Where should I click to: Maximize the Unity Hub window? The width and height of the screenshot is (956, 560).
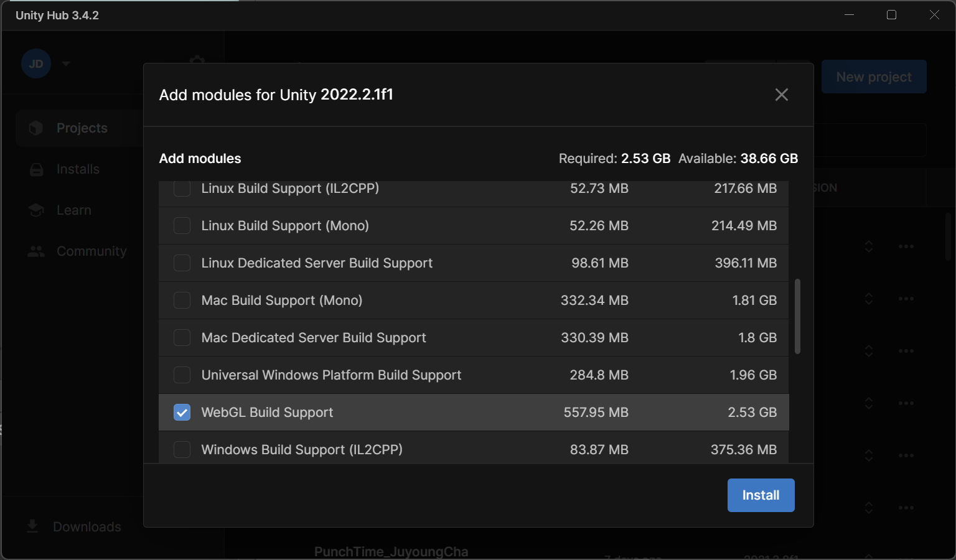click(x=891, y=15)
